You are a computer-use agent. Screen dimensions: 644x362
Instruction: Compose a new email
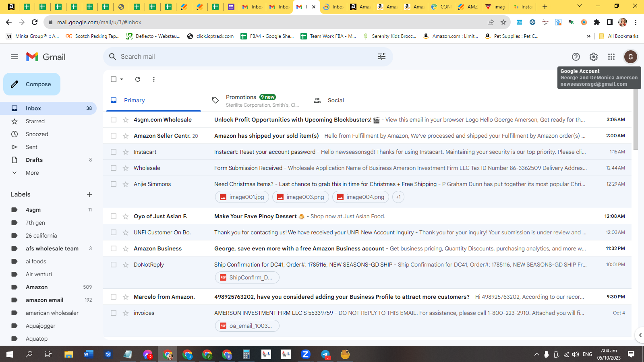click(32, 84)
